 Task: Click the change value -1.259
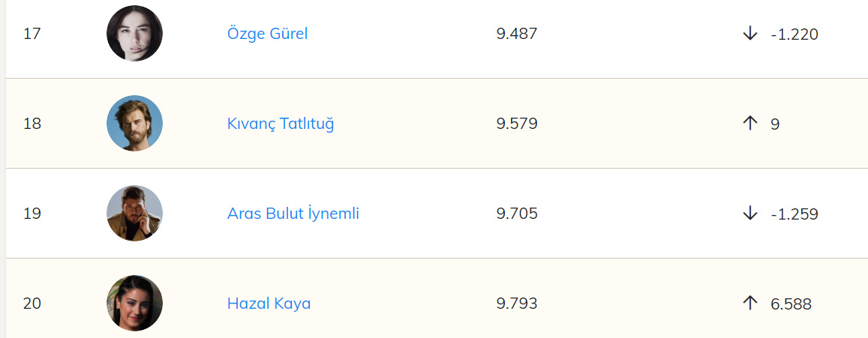point(794,214)
